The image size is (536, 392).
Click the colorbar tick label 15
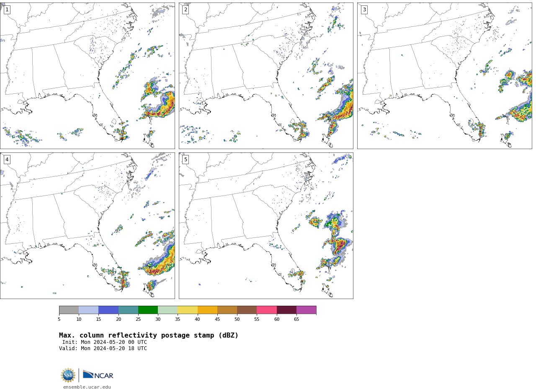[x=98, y=320]
